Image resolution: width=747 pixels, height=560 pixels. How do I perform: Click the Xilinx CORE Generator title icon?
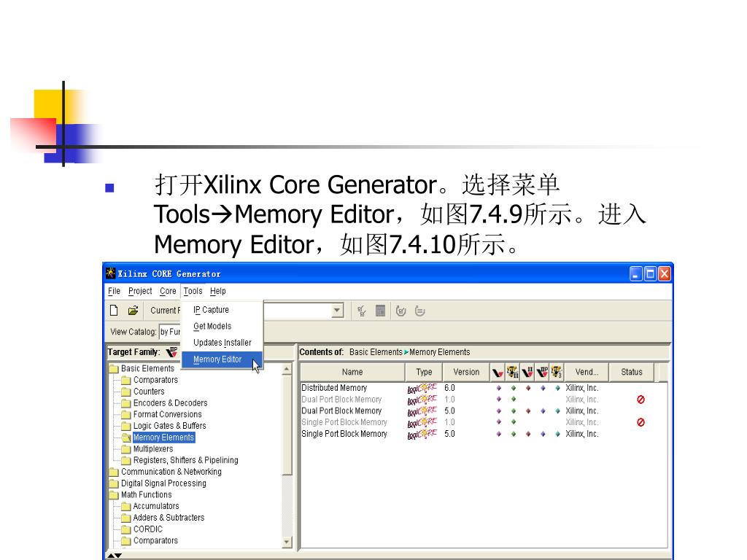coord(111,273)
